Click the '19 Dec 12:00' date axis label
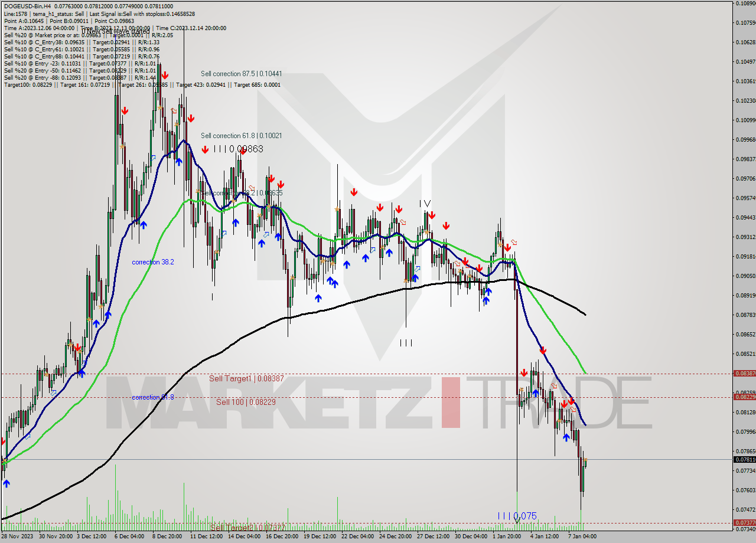This screenshot has height=543, width=756. (x=320, y=537)
